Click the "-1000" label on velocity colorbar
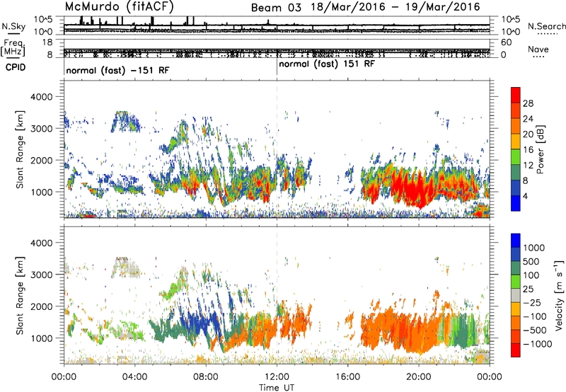Image resolution: width=566 pixels, height=392 pixels. coord(537,344)
